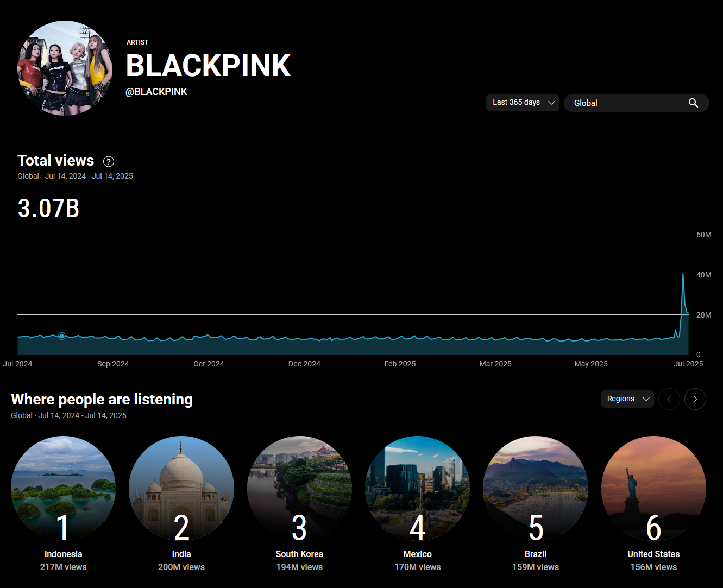The width and height of the screenshot is (723, 588).
Task: Click the Oct 2024 axis label
Action: click(x=209, y=364)
